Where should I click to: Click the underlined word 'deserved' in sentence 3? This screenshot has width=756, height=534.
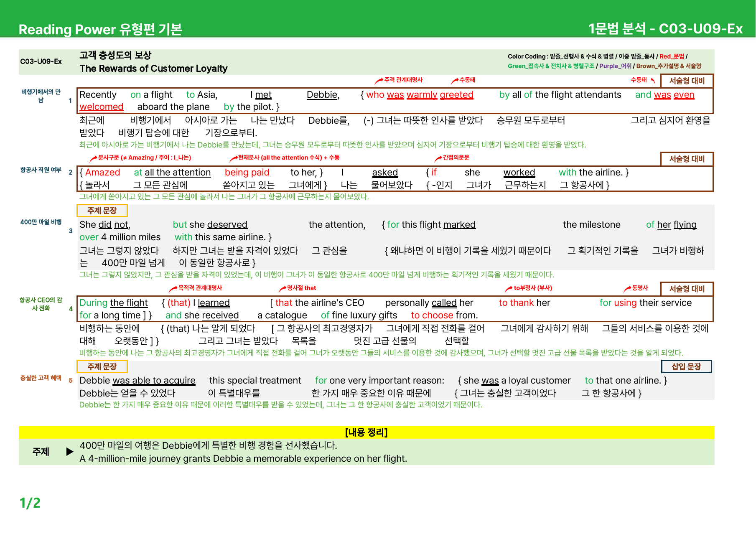pyautogui.click(x=227, y=225)
